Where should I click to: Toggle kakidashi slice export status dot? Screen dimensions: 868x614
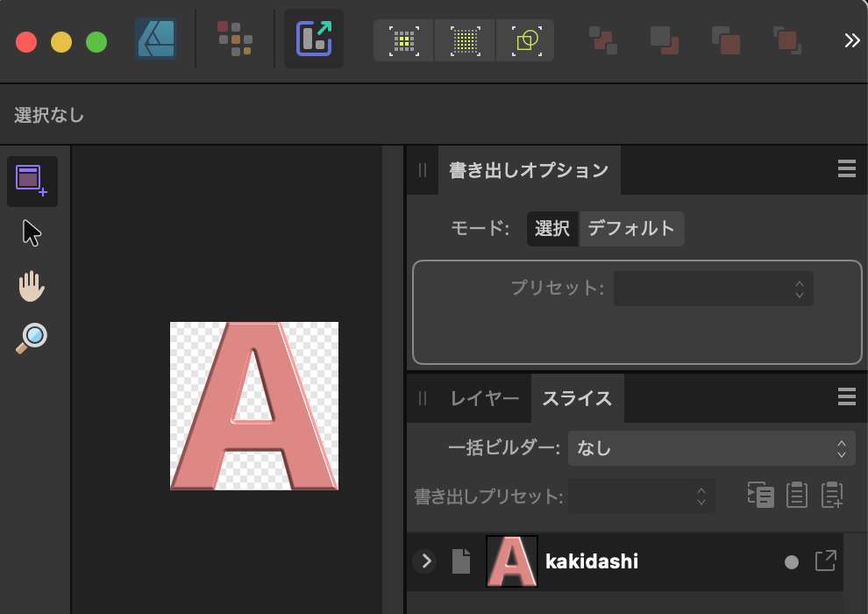pyautogui.click(x=792, y=561)
